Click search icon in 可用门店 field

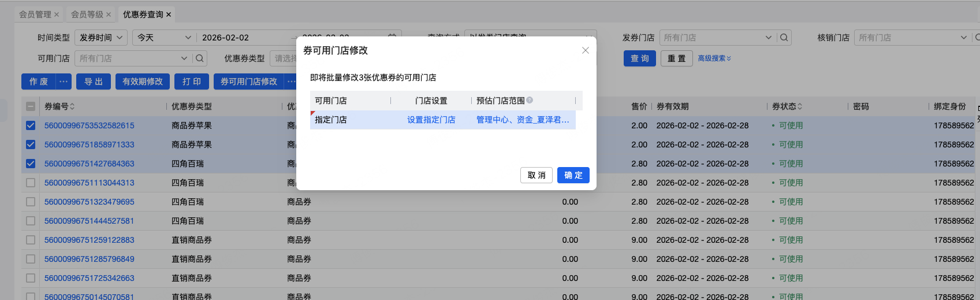click(x=199, y=58)
